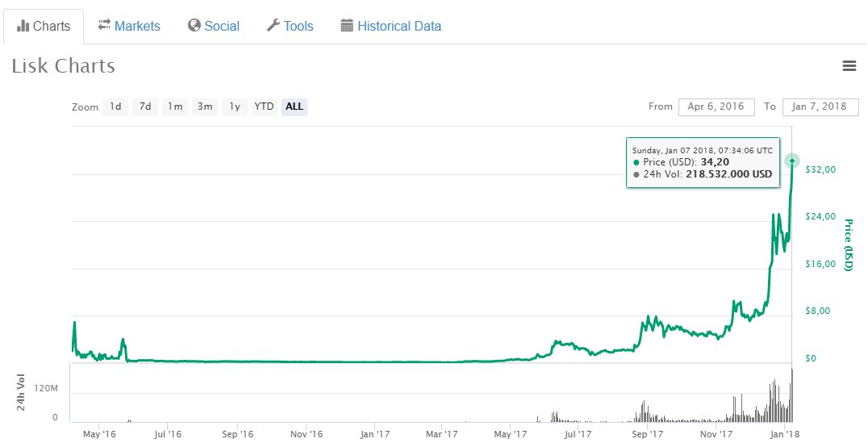Set zoom range to 3m
The height and width of the screenshot is (447, 868).
click(x=205, y=107)
